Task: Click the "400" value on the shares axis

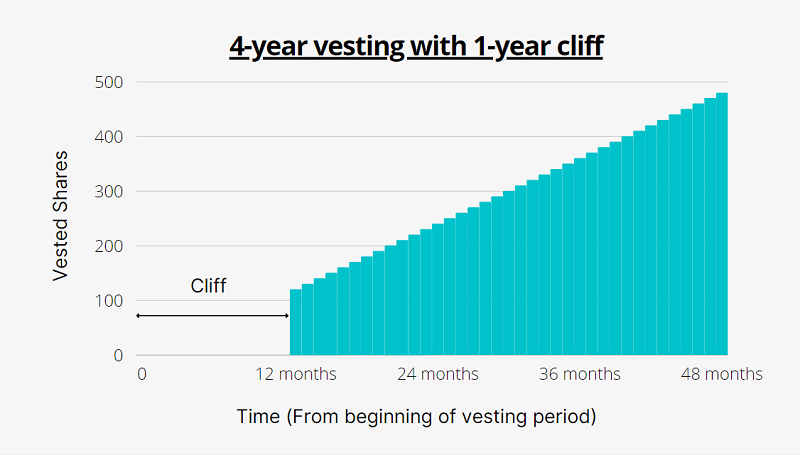Action: click(x=108, y=137)
